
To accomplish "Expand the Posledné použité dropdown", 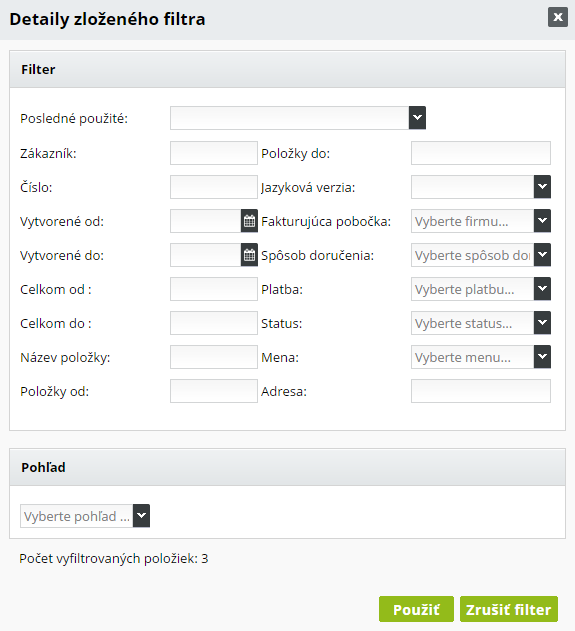I will (x=417, y=118).
